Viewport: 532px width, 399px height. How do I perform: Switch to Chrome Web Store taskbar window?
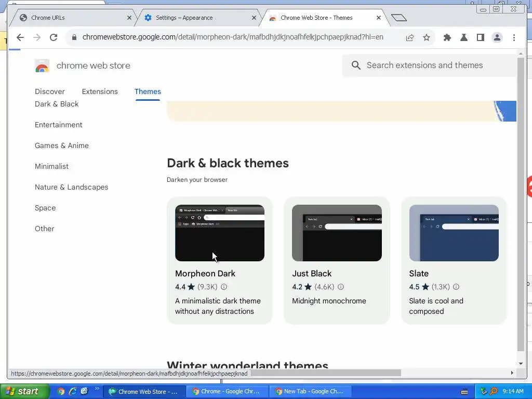[144, 392]
